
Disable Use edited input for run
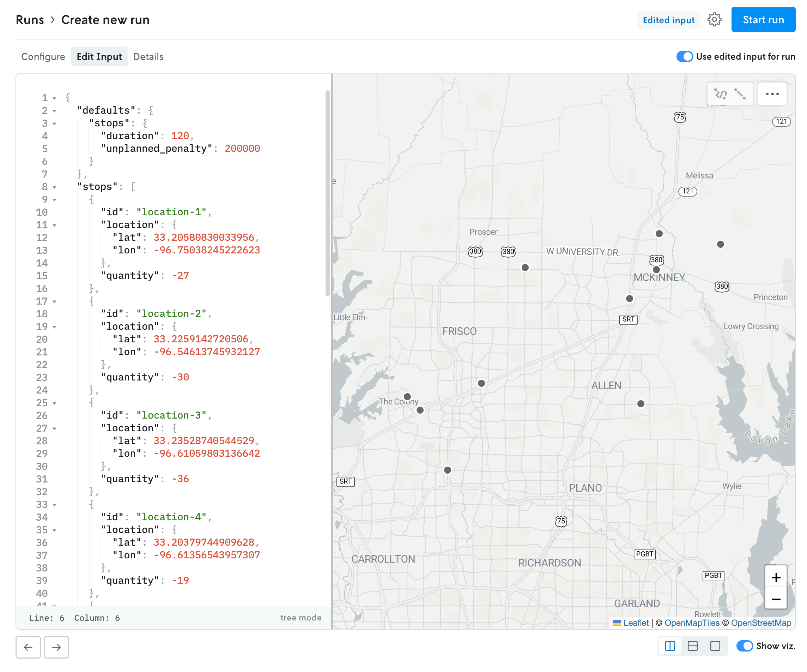pyautogui.click(x=684, y=56)
